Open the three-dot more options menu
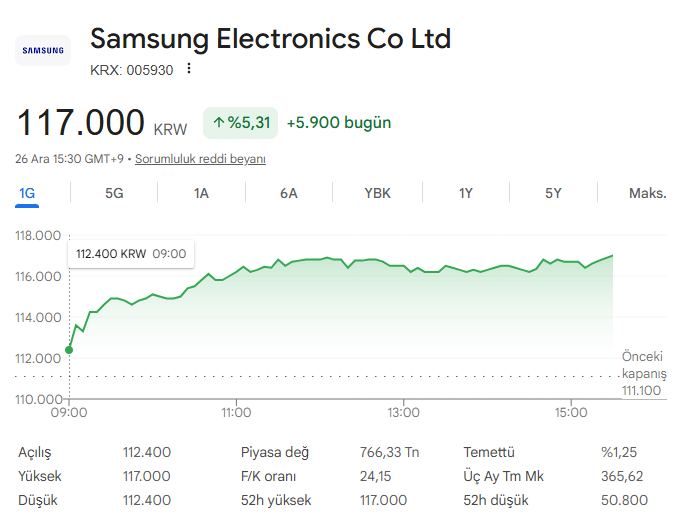 point(189,69)
